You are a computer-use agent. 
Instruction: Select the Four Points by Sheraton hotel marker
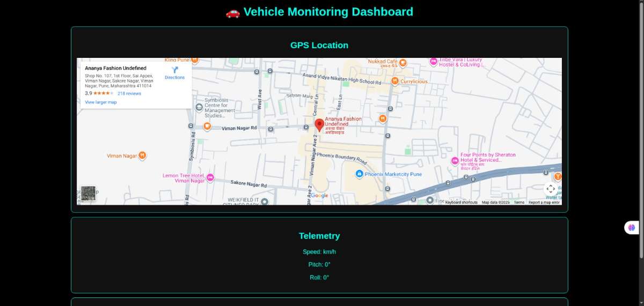pos(455,160)
